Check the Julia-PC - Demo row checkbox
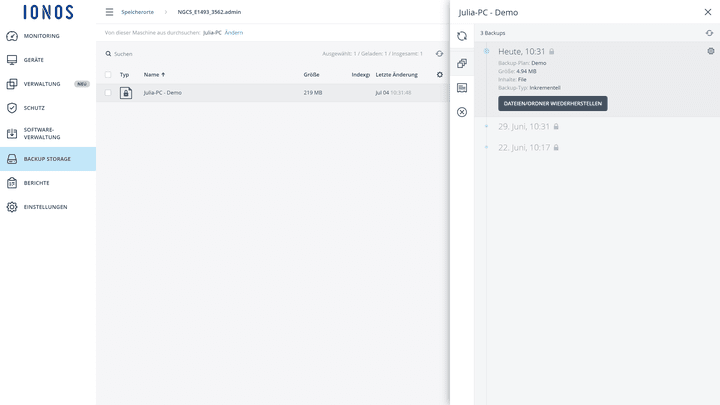The image size is (720, 405). [108, 93]
